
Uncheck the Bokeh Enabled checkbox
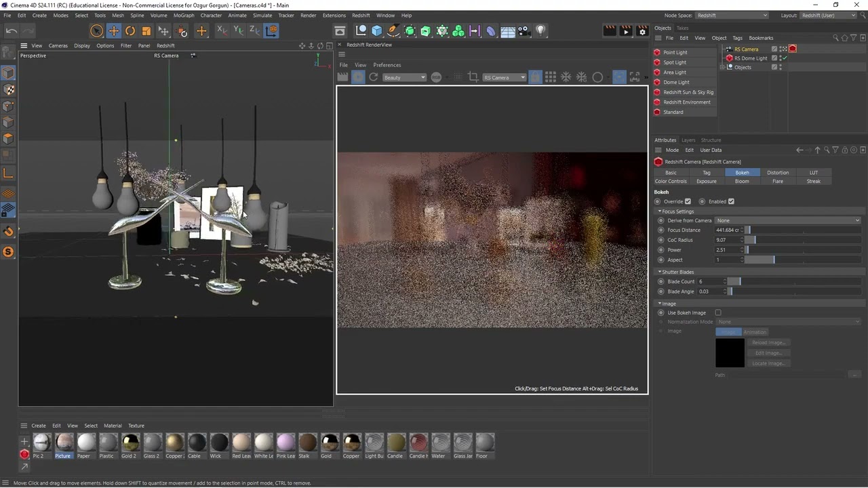coord(731,201)
